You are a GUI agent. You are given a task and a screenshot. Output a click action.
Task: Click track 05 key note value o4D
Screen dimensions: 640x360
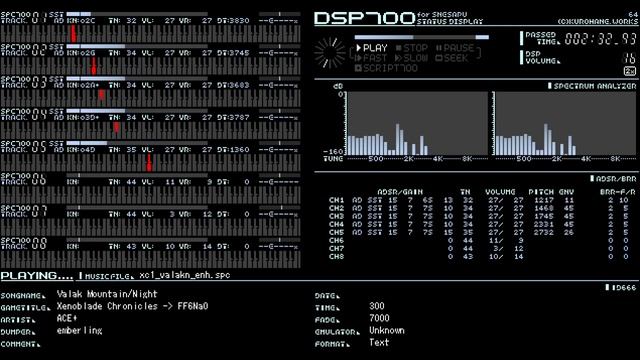[x=87, y=149]
